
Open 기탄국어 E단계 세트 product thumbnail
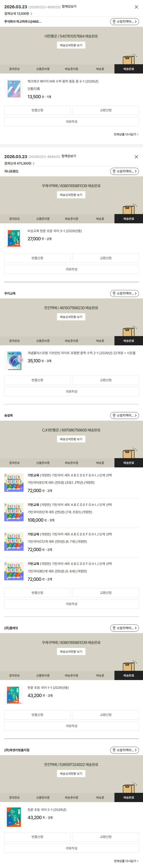[14, 482]
